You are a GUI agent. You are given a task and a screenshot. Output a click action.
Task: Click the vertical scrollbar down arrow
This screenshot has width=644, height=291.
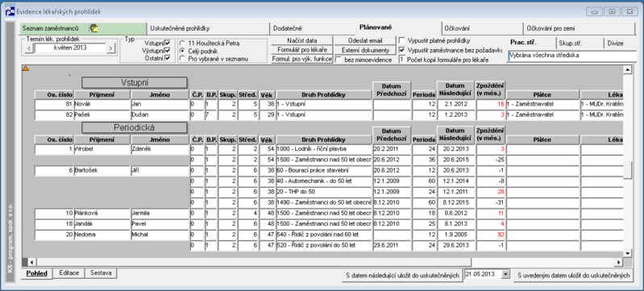627,253
